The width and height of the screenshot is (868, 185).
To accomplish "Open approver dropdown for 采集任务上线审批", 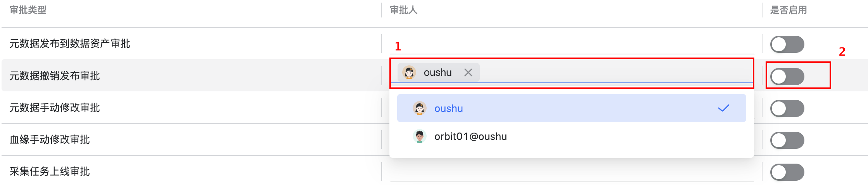I will 572,171.
